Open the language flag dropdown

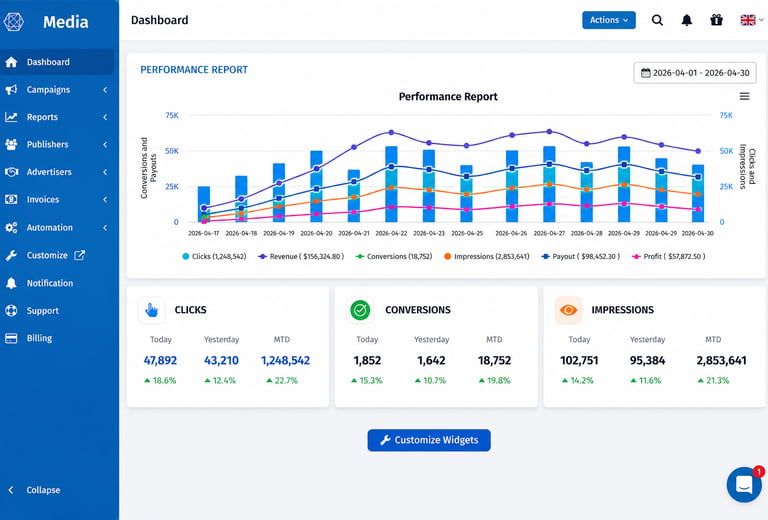(x=751, y=20)
